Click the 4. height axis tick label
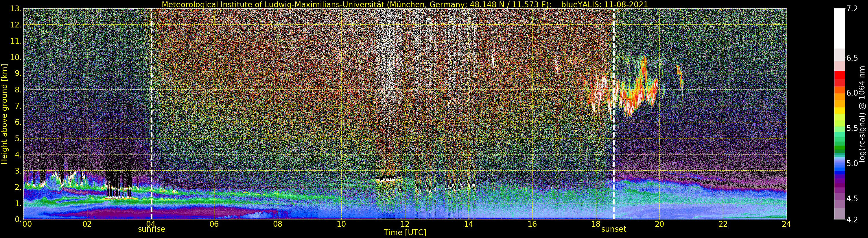868x238 pixels. point(18,155)
